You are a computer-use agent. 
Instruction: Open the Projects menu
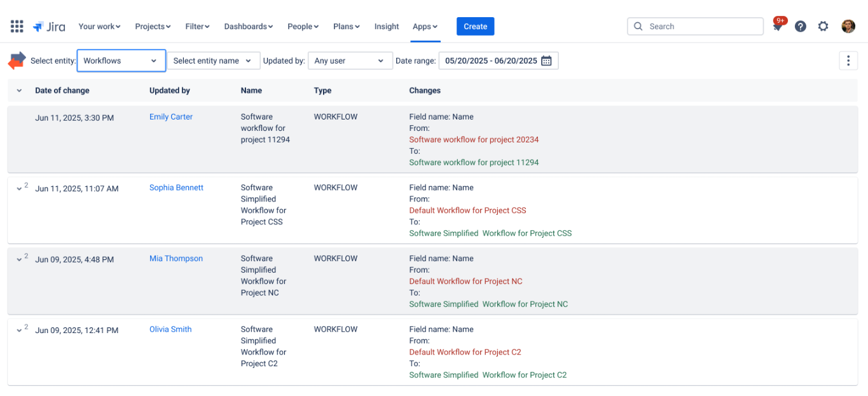(x=153, y=26)
